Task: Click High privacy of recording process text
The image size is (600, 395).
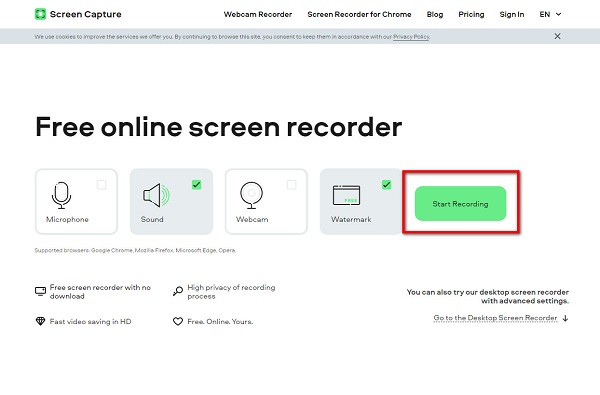Action: click(x=231, y=292)
